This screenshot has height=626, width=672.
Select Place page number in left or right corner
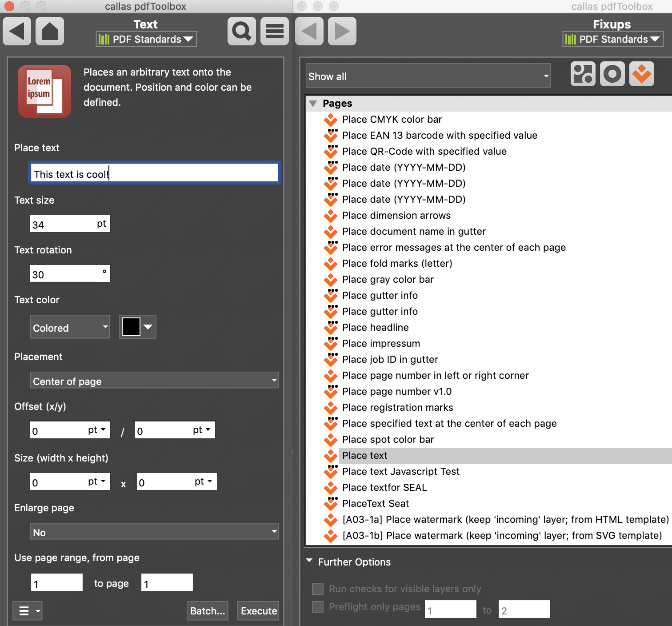(436, 376)
